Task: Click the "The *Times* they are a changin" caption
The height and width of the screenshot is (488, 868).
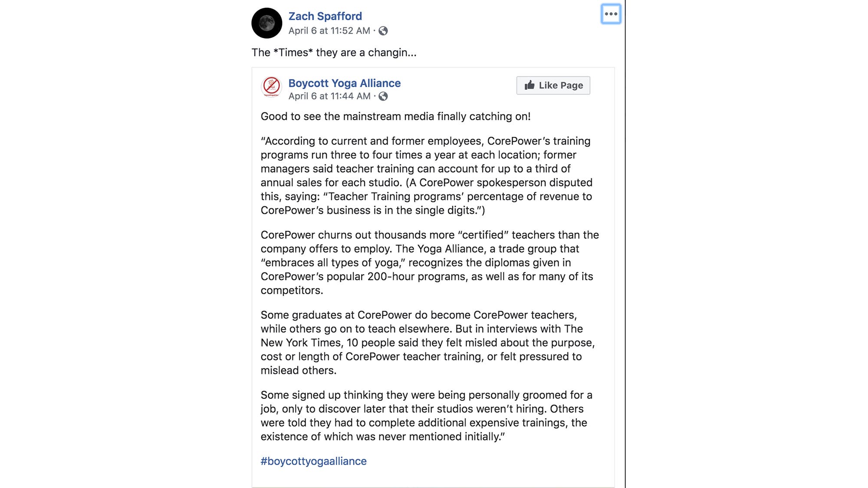Action: [x=334, y=52]
